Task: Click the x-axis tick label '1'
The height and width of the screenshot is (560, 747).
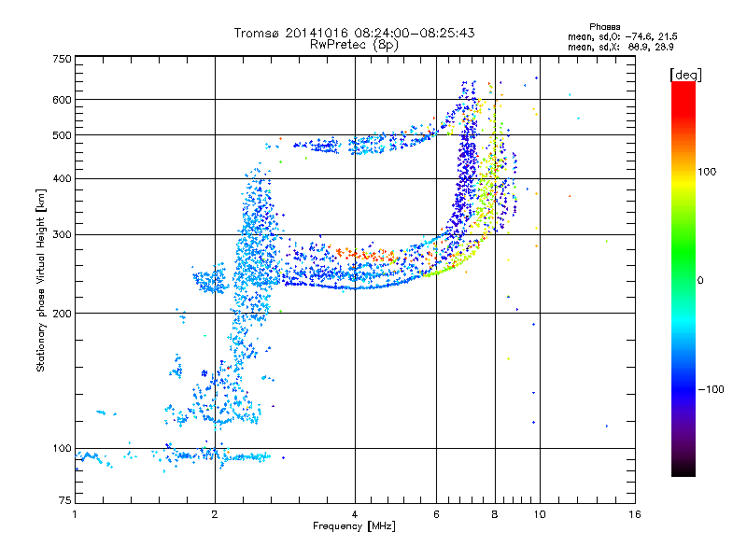Action: (x=75, y=514)
